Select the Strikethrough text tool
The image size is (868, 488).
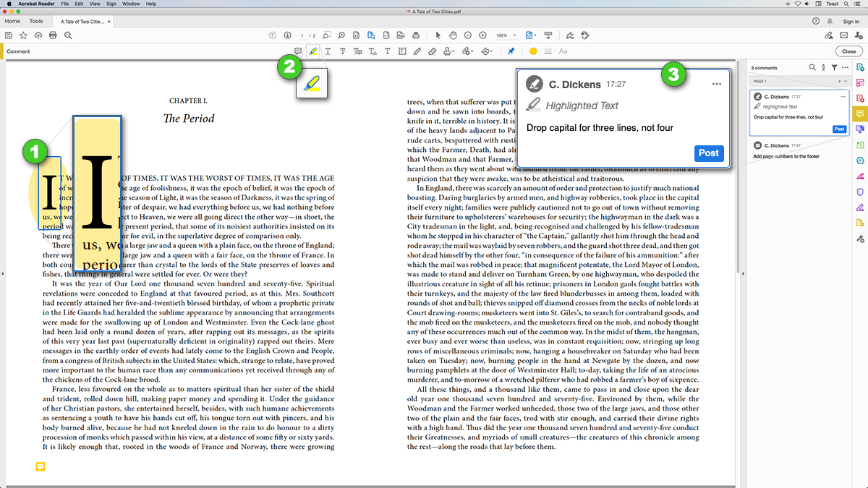[343, 51]
